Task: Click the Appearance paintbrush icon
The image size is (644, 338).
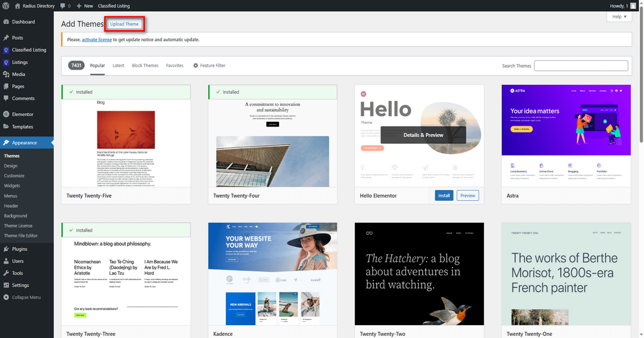Action: 6,143
